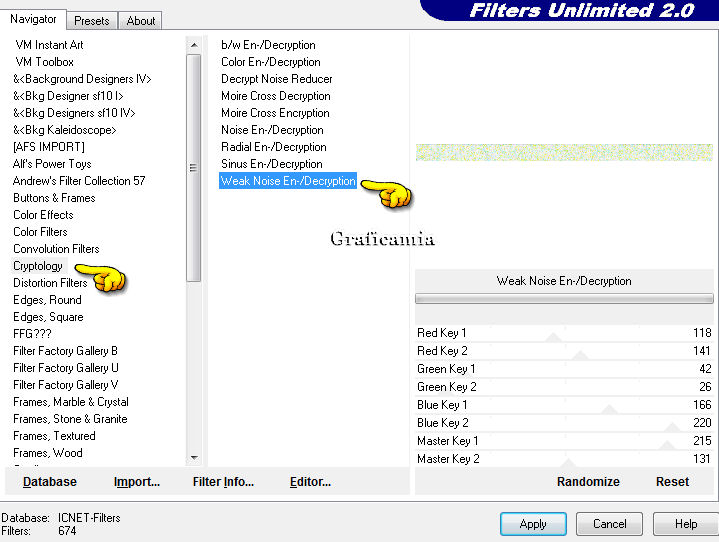Choose Weak Noise En-/Decryption filter

pos(288,181)
